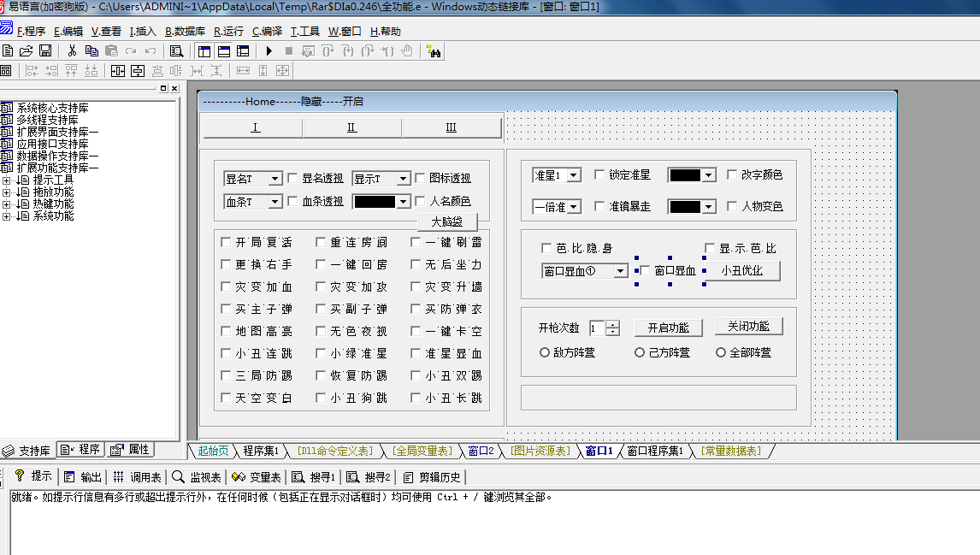The image size is (980, 555).
Task: Open the R.运行 menu
Action: click(228, 32)
